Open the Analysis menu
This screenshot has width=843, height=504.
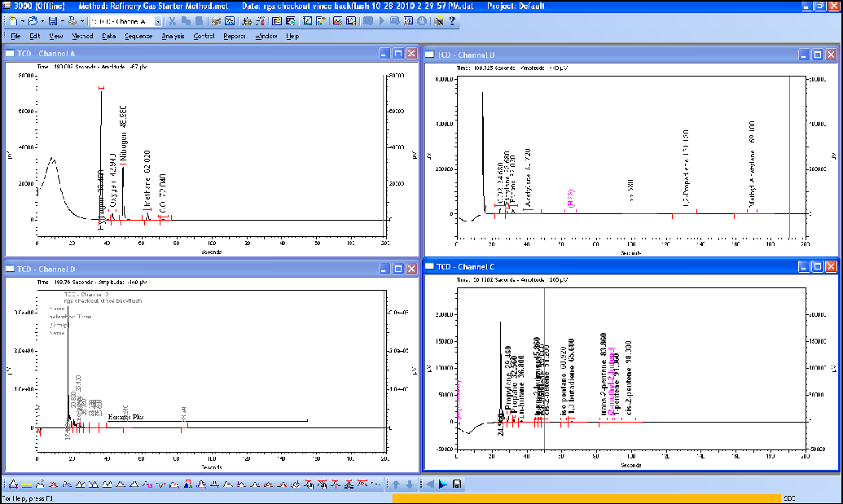click(173, 36)
